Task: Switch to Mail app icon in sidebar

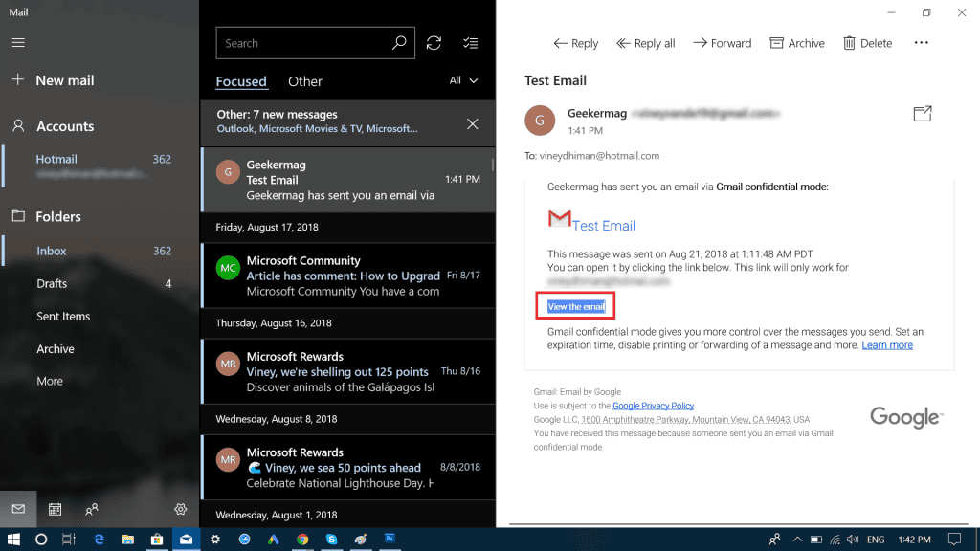Action: [18, 509]
